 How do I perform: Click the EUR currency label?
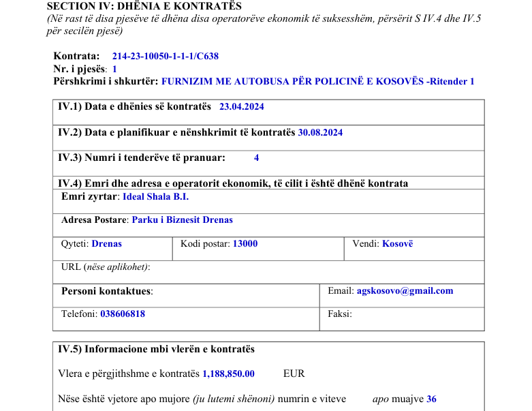tap(294, 374)
